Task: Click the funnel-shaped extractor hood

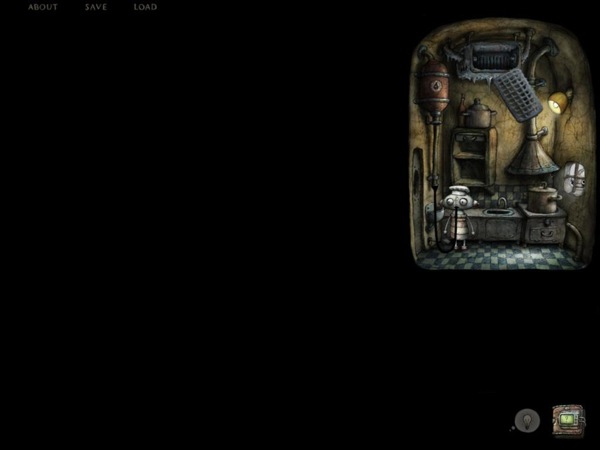Action: coord(533,155)
